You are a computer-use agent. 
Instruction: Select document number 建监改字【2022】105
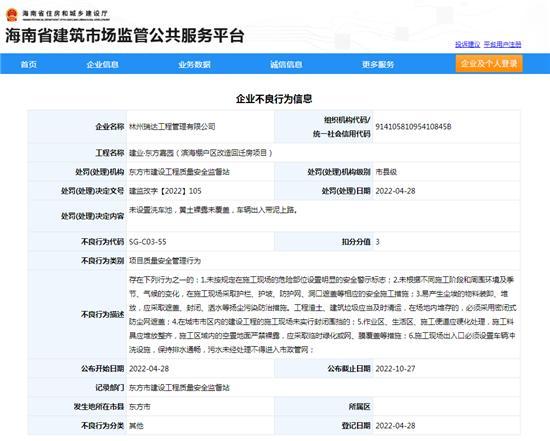[x=165, y=191]
